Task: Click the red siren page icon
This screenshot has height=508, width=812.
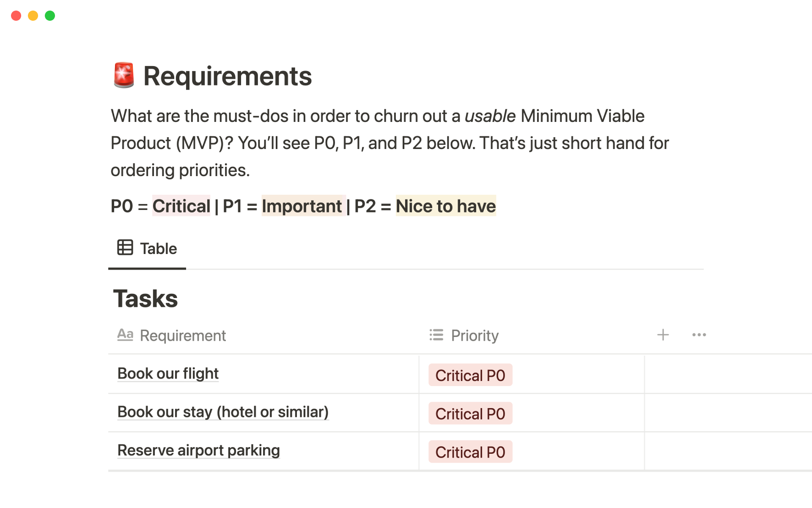Action: [124, 75]
